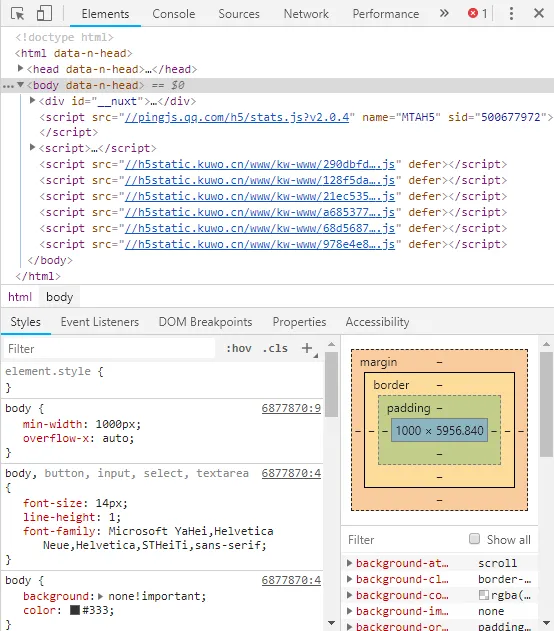The image size is (554, 631).
Task: Toggle the :hov element state button
Action: [239, 348]
